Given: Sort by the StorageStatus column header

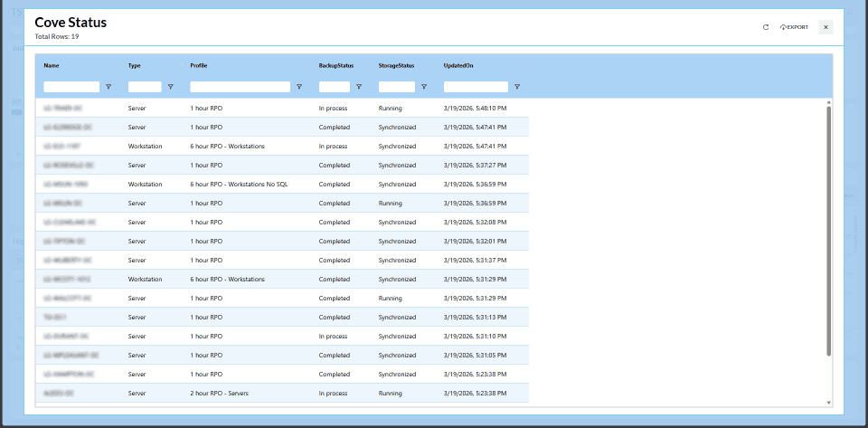Looking at the screenshot, I should pyautogui.click(x=396, y=65).
